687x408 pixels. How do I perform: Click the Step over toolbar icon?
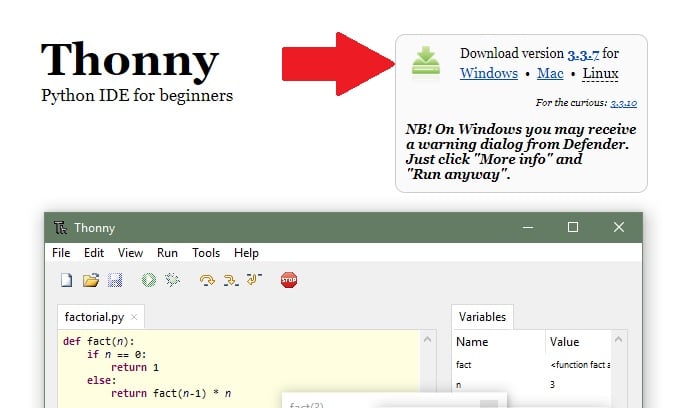pyautogui.click(x=207, y=280)
